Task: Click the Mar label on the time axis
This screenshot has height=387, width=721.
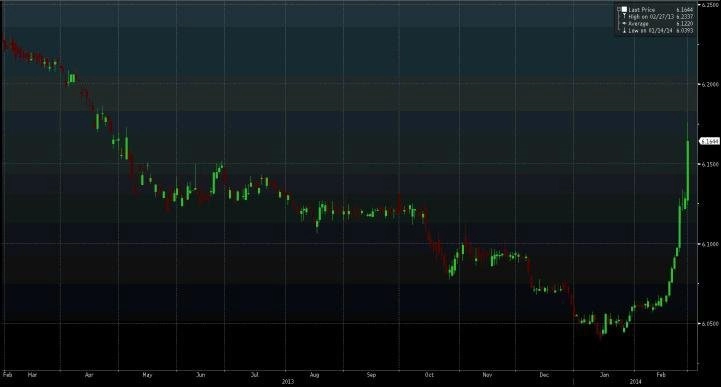Action: [x=32, y=375]
